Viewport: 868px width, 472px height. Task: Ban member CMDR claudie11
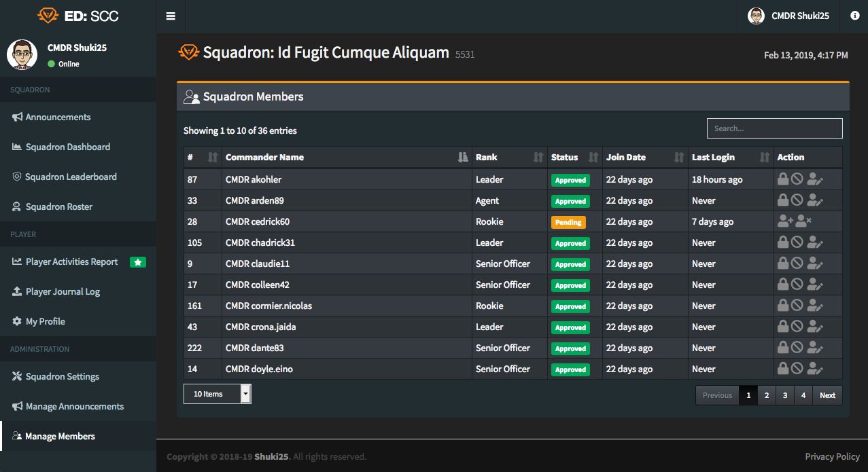(797, 264)
